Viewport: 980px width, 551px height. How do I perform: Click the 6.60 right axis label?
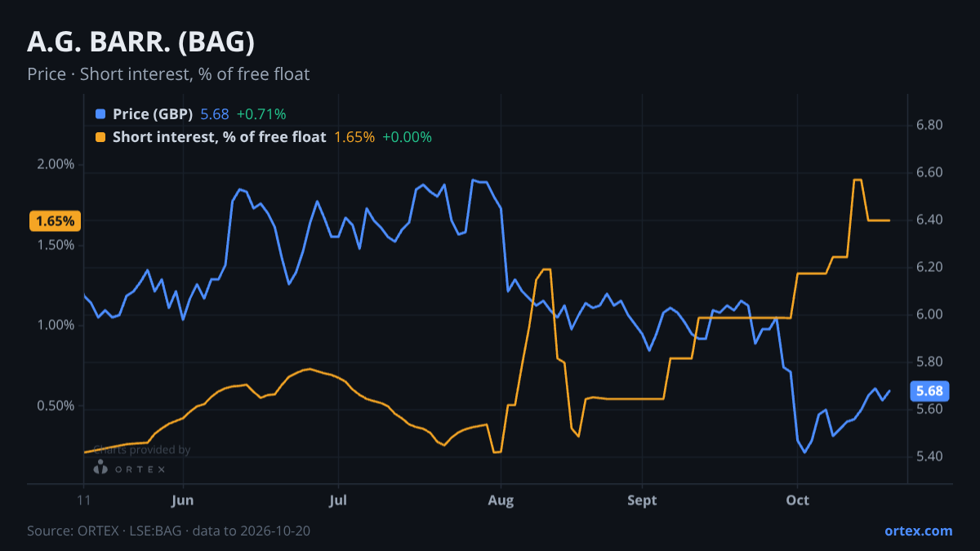point(930,173)
